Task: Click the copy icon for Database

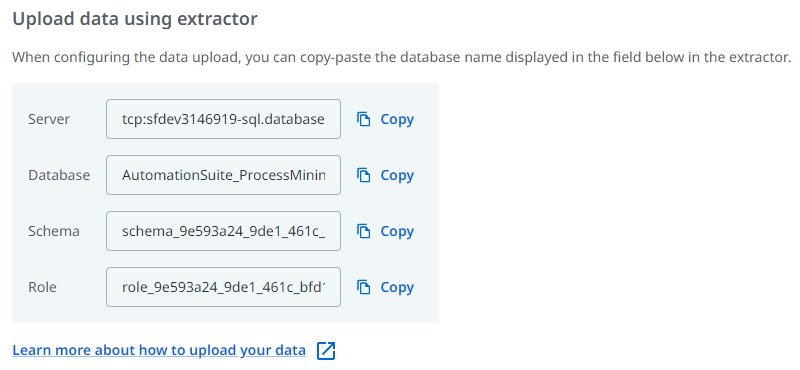Action: 363,175
